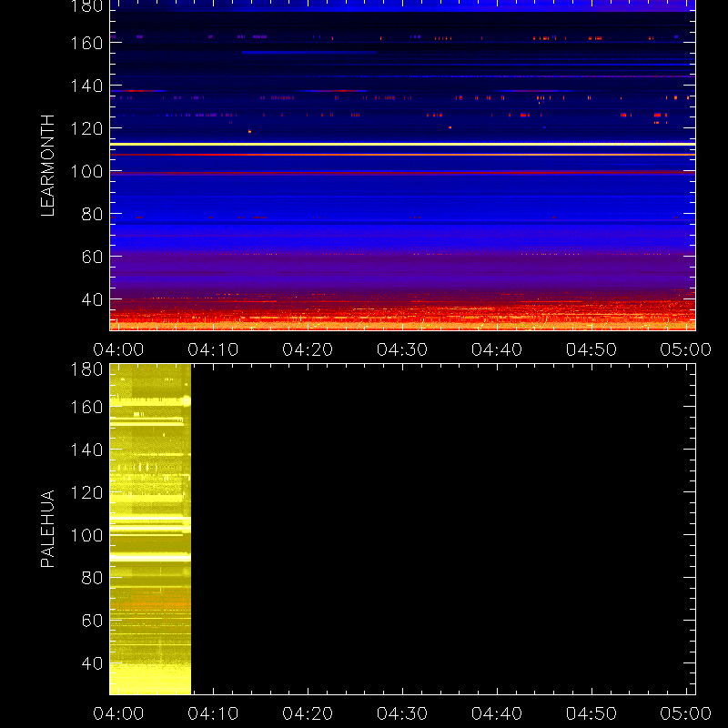Click 05:00 time label beneath Palehua plot
Viewport: 728px width, 728px height.
(x=686, y=713)
